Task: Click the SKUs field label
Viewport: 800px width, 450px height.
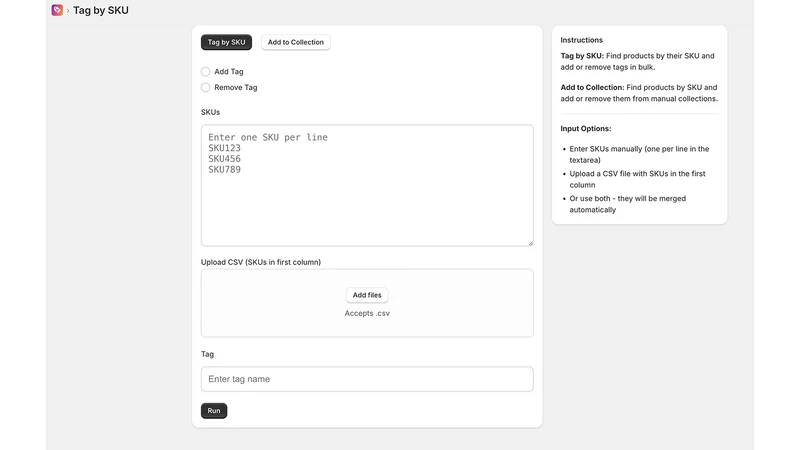Action: click(210, 112)
